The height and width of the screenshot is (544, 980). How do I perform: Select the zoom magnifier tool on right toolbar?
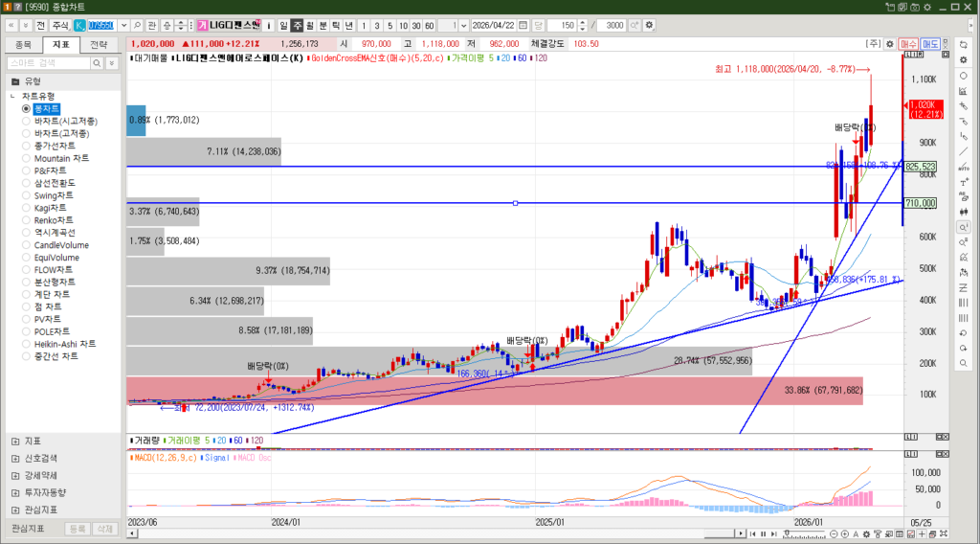pyautogui.click(x=963, y=227)
